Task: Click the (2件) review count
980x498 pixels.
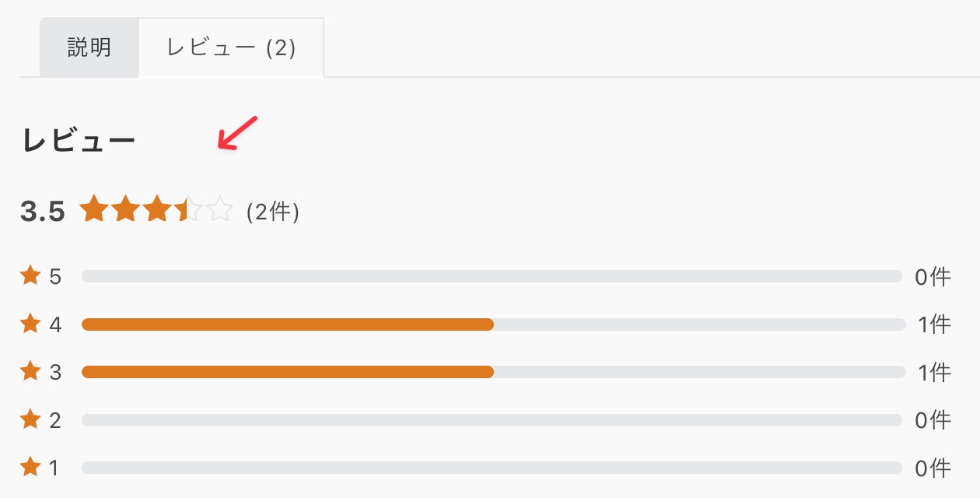Action: [x=272, y=212]
